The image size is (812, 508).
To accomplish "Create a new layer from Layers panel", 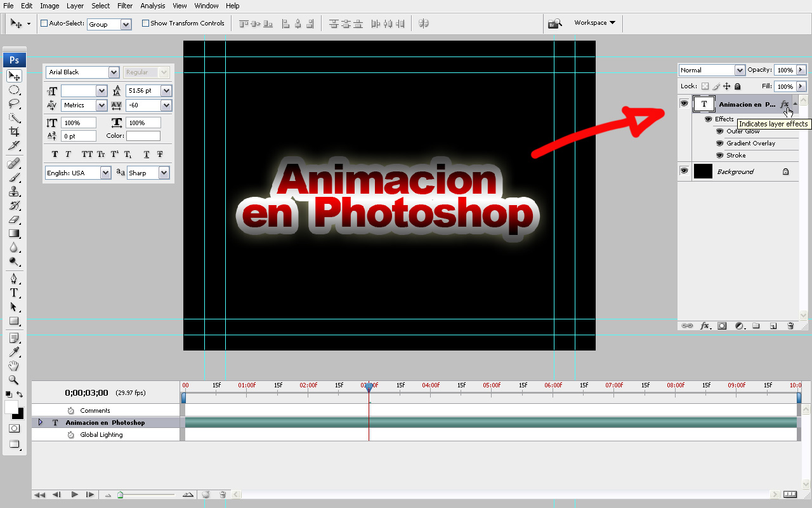I will [x=773, y=326].
